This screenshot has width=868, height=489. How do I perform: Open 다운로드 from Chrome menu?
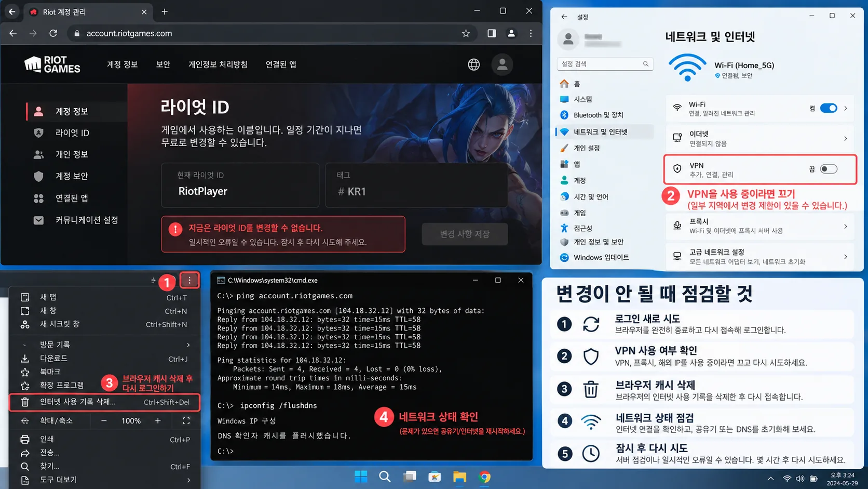(x=105, y=359)
